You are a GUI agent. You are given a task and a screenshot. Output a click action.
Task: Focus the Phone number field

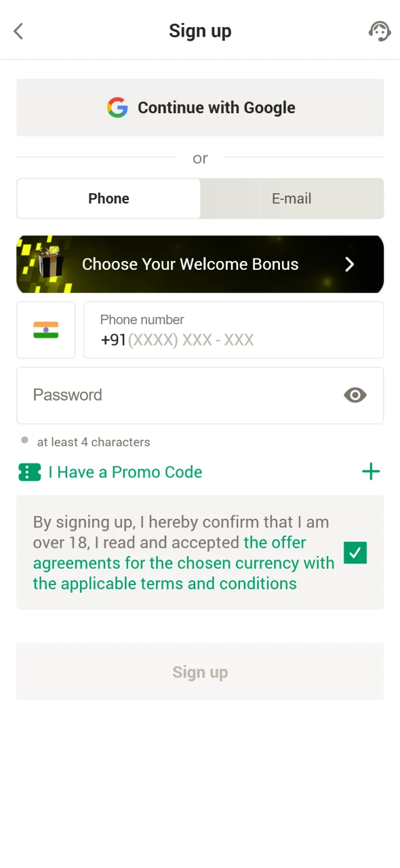[x=234, y=330]
